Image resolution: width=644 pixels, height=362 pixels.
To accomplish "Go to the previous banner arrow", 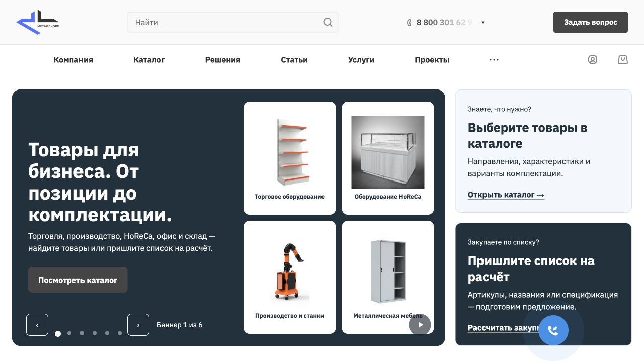I will point(37,325).
